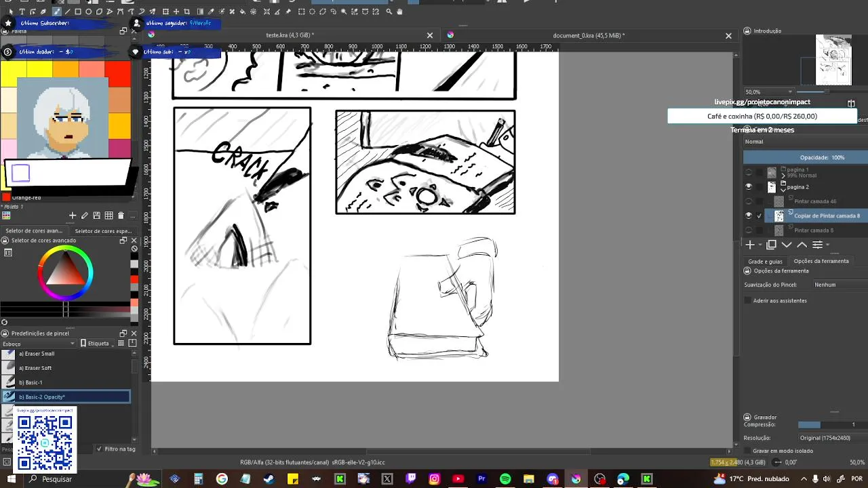Select the b) Basic-1 brush preset
The image size is (868, 488).
[66, 382]
